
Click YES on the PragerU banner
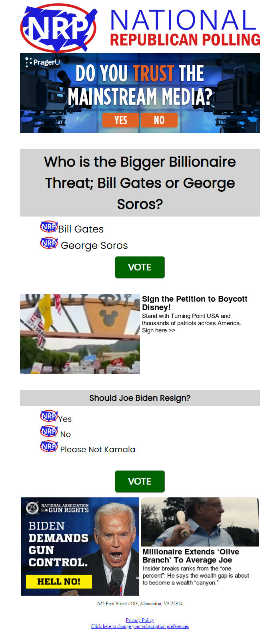click(120, 120)
